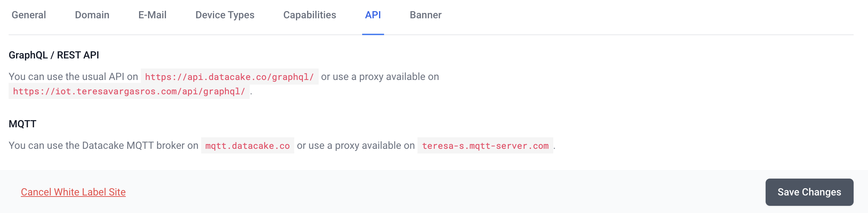Switch to the Domain tab

pos(92,15)
